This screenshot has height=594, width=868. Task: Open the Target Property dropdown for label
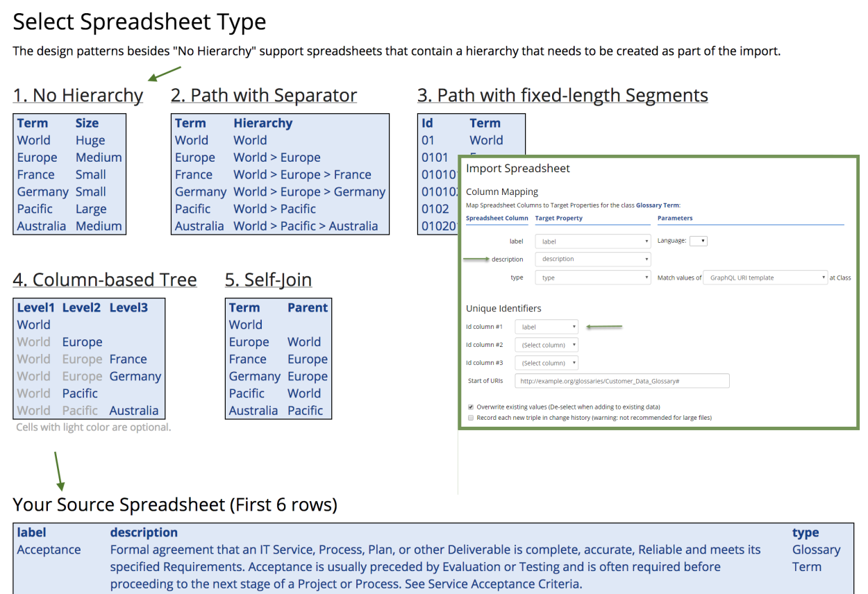[x=592, y=241]
